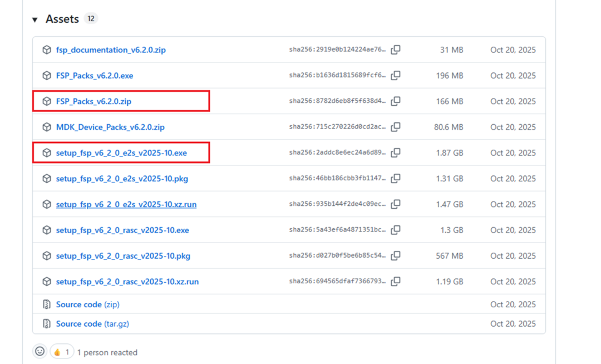This screenshot has width=601, height=364.
Task: Copy SHA256 hash for fsp_documentation_v6.2.0.zip
Action: [396, 50]
